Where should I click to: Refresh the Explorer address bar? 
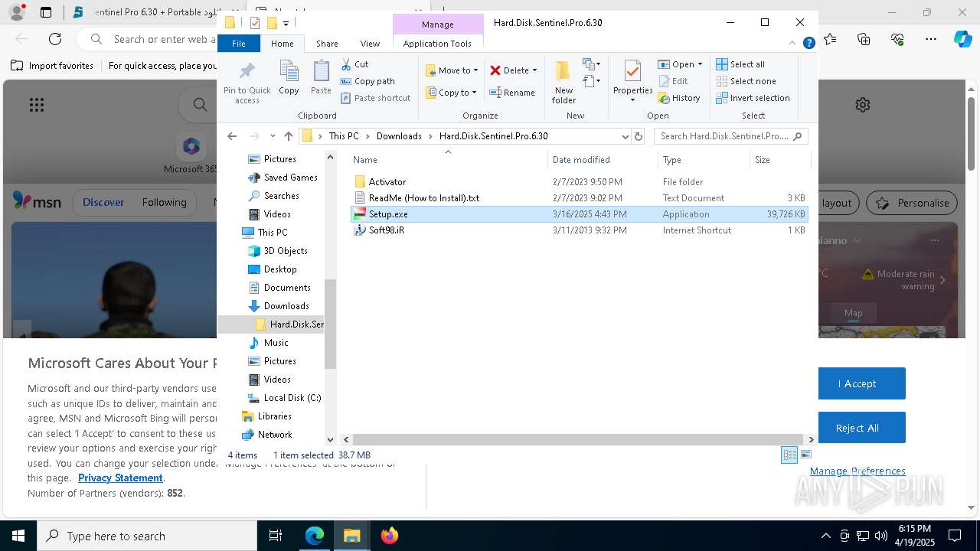[x=639, y=136]
